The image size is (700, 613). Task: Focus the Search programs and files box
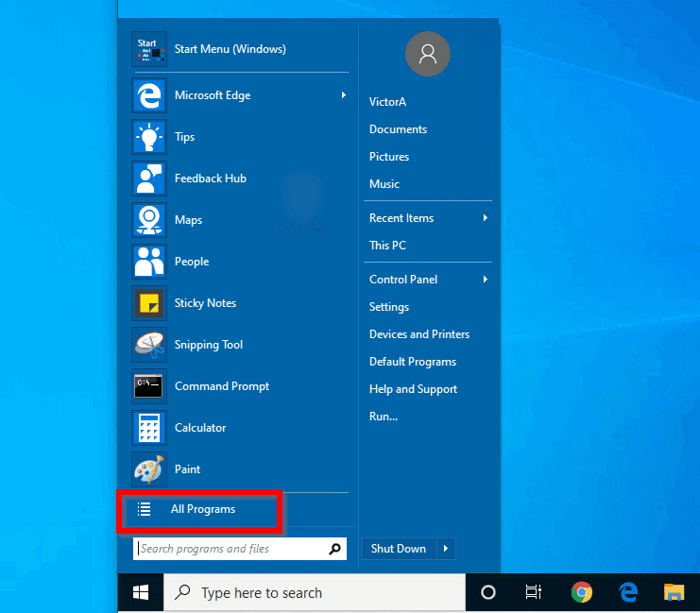[240, 549]
